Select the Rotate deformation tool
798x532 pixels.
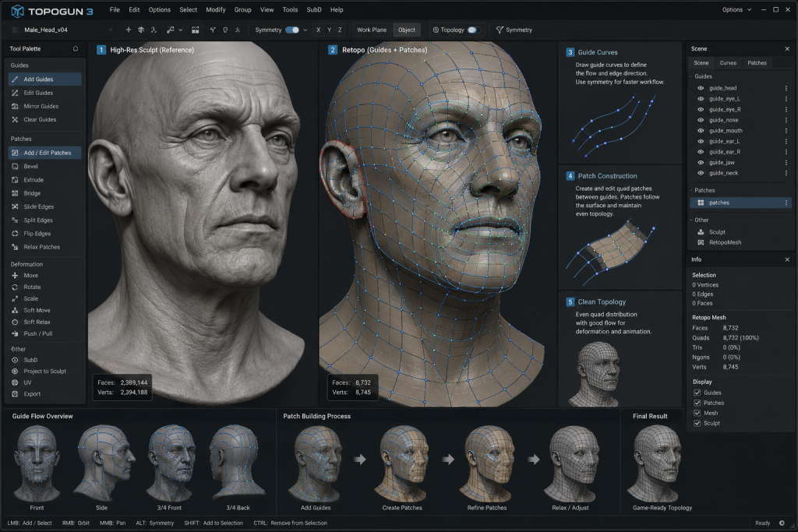point(44,287)
